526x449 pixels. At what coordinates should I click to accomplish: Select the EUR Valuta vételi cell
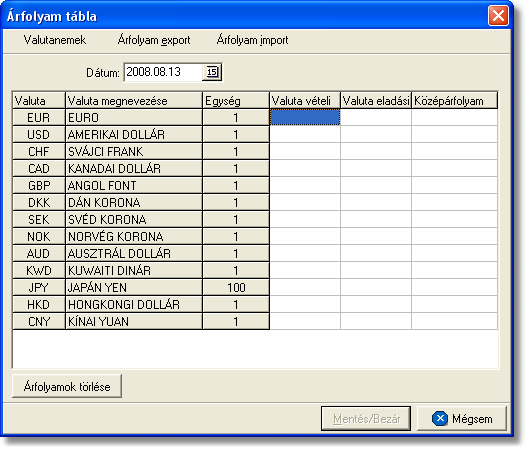305,117
